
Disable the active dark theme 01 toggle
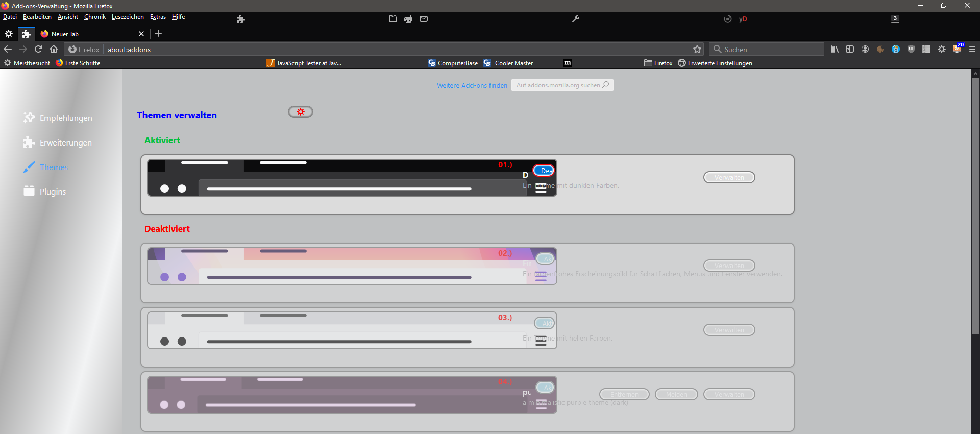544,171
